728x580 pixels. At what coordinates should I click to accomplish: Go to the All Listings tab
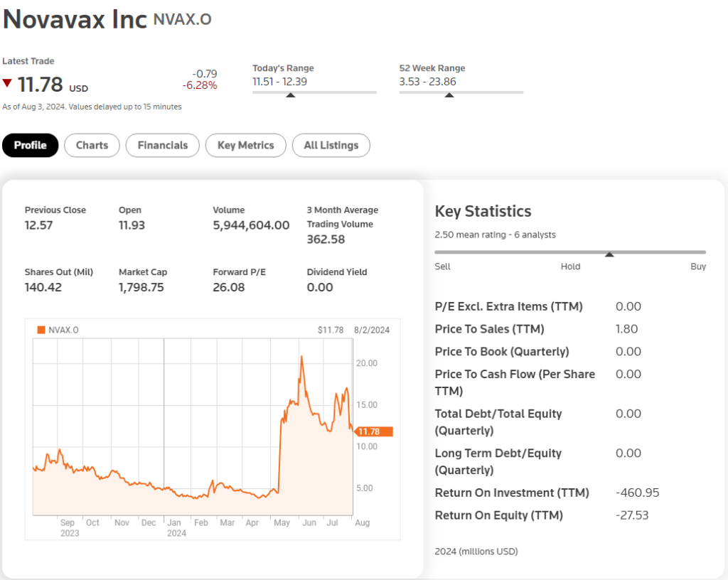[x=331, y=146]
